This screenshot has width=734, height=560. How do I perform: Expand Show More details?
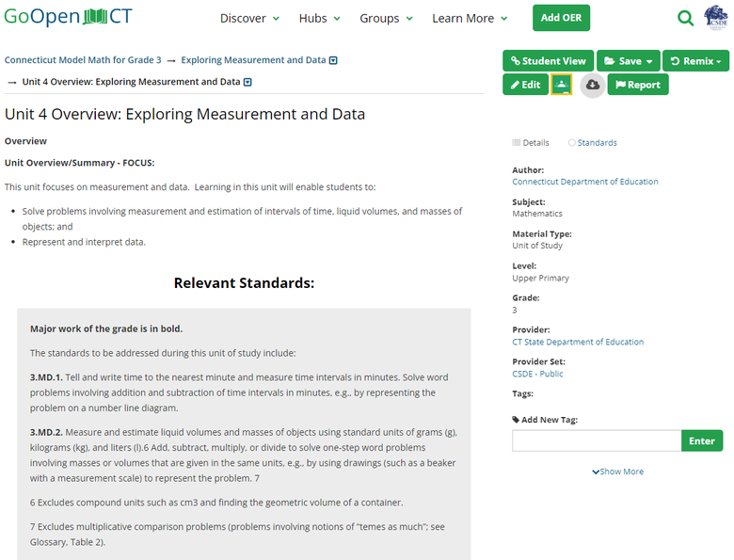click(617, 472)
